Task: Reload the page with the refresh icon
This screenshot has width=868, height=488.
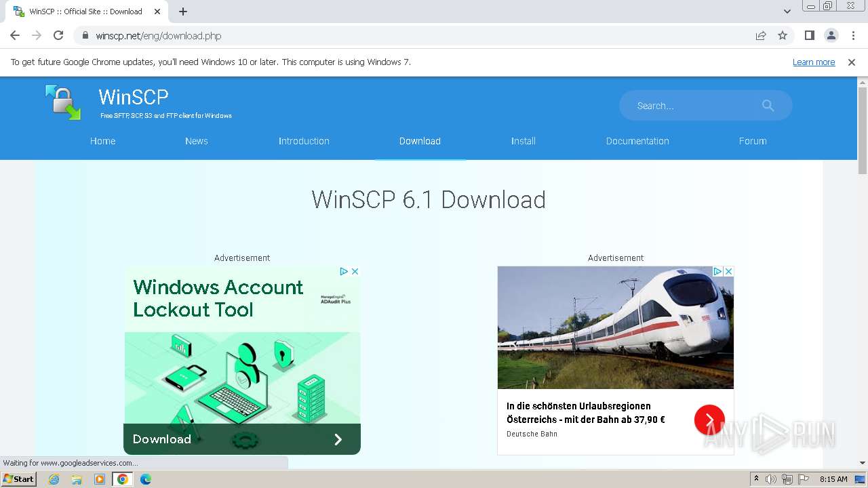Action: coord(58,35)
